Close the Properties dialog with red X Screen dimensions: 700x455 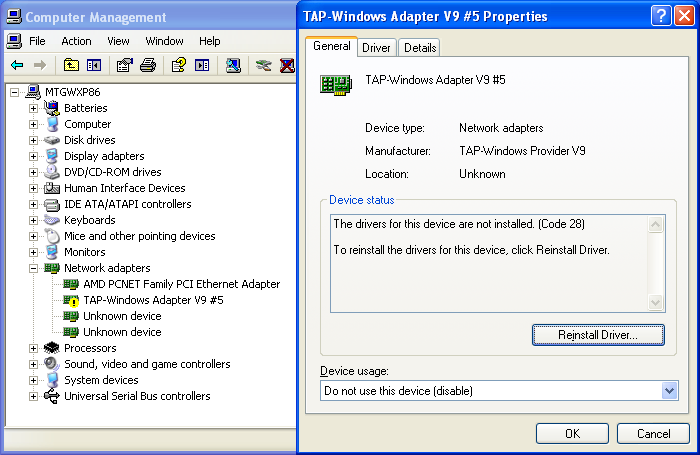tap(684, 17)
